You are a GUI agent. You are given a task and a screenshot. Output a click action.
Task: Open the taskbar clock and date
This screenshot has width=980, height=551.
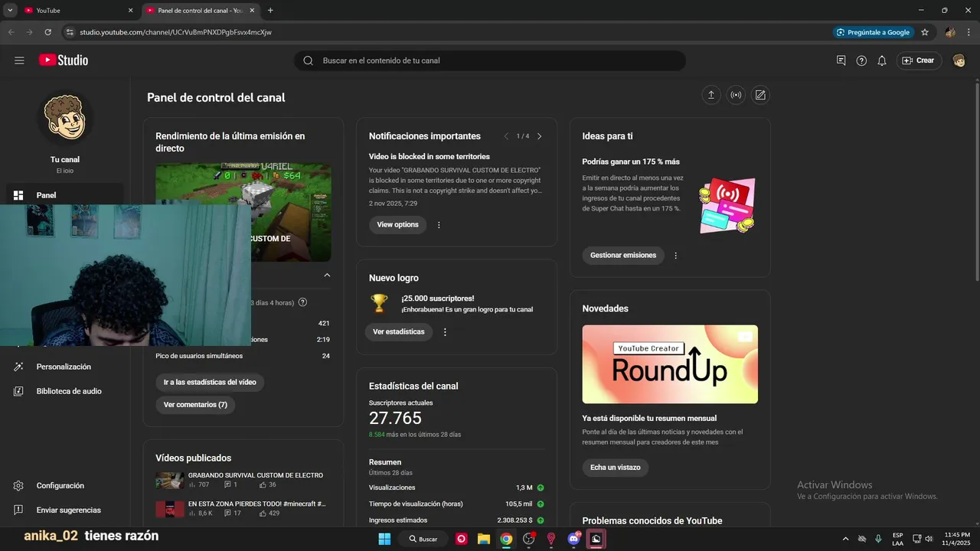958,539
